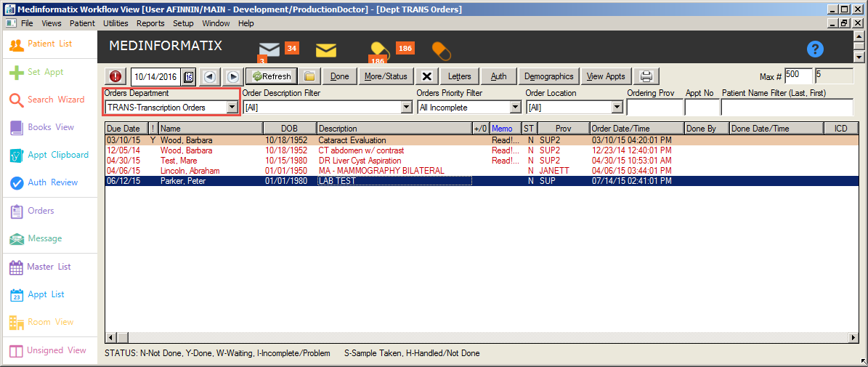Click the Demographics button
This screenshot has height=367, width=868.
coord(548,76)
